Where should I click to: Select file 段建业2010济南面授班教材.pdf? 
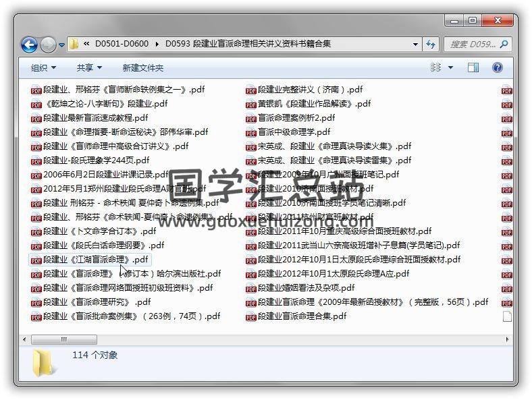[x=309, y=189]
